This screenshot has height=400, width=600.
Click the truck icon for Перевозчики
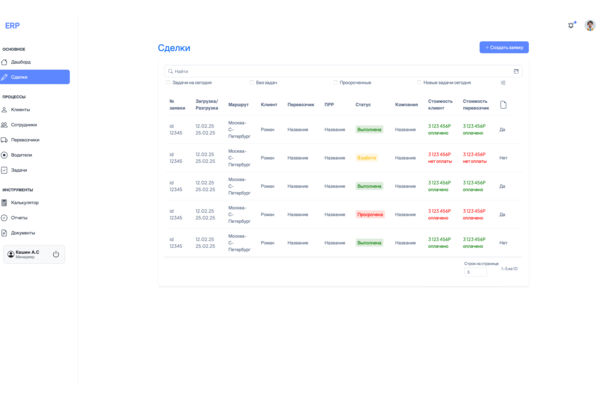pos(4,140)
